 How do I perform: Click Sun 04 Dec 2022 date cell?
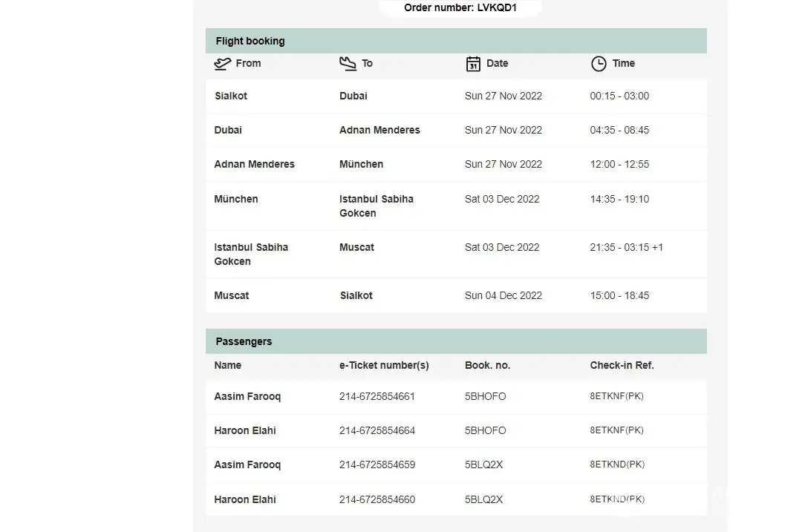(x=503, y=295)
